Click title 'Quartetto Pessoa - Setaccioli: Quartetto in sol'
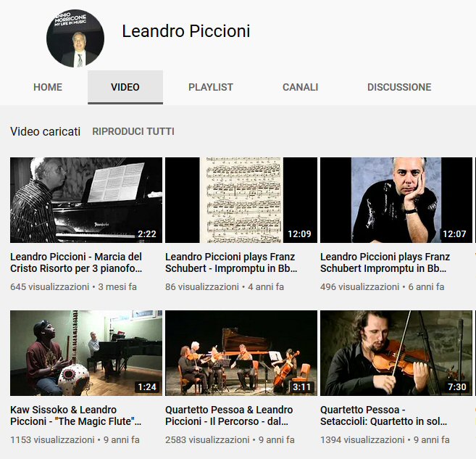 [x=384, y=415]
